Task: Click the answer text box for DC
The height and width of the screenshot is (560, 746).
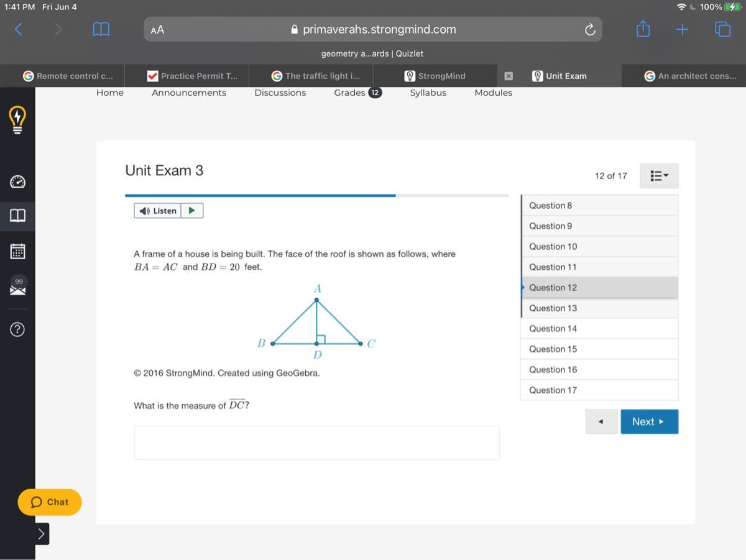Action: [x=316, y=443]
